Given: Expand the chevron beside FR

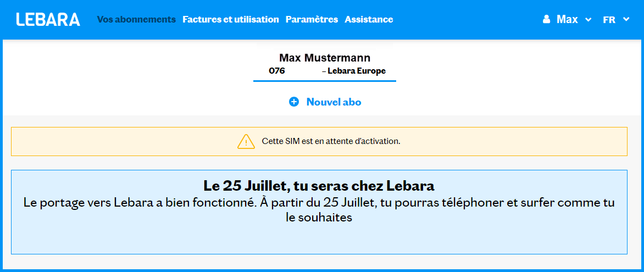Looking at the screenshot, I should [x=626, y=20].
